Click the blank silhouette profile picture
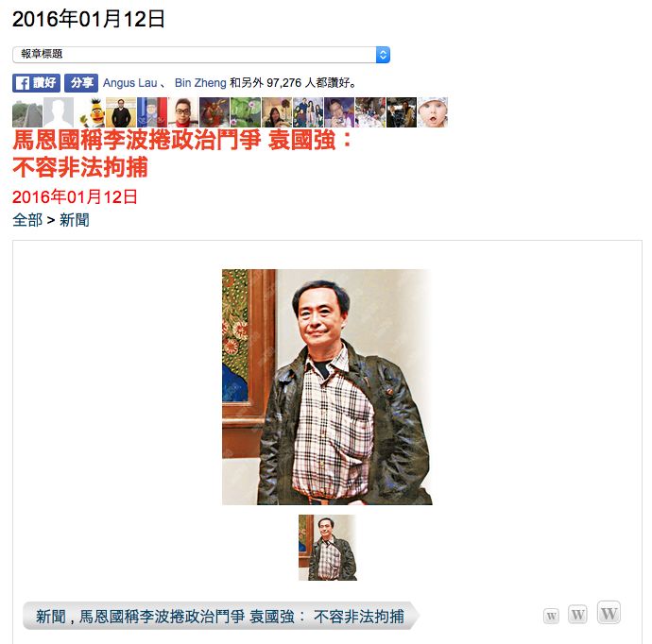Image resolution: width=652 pixels, height=644 pixels. (59, 112)
